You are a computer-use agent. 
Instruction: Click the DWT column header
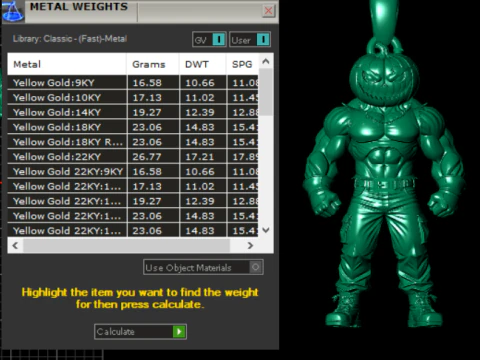203,64
